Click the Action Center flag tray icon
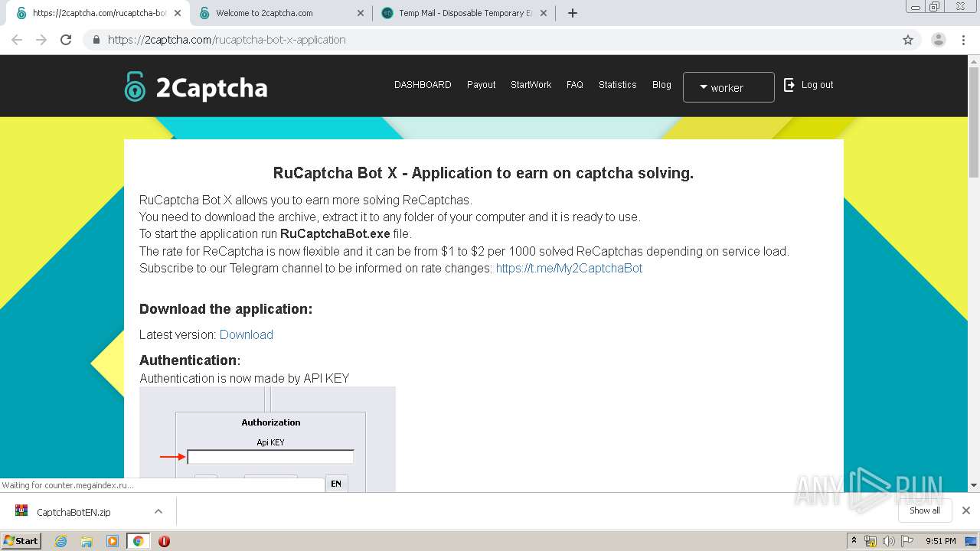This screenshot has width=980, height=551. (906, 541)
